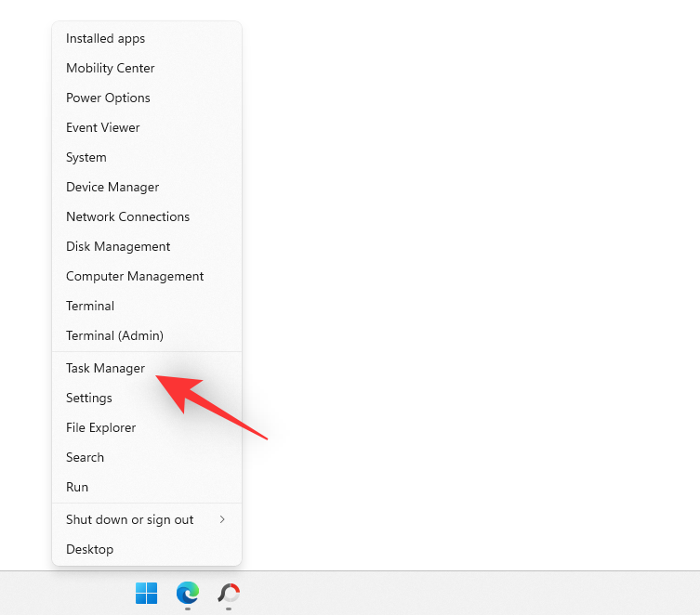
Task: Choose the System entry
Action: point(147,157)
